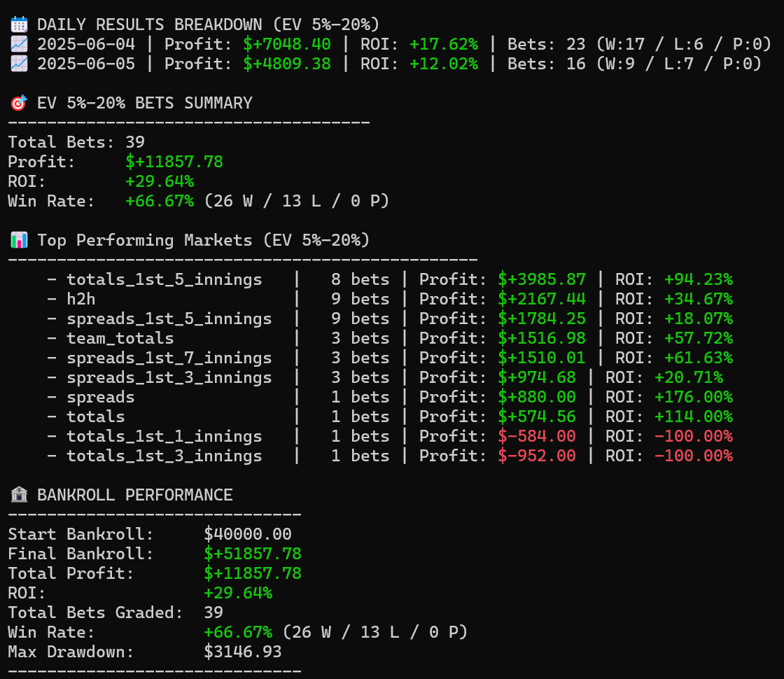The width and height of the screenshot is (784, 679).
Task: Click the date 2025-06-04
Action: [x=86, y=44]
